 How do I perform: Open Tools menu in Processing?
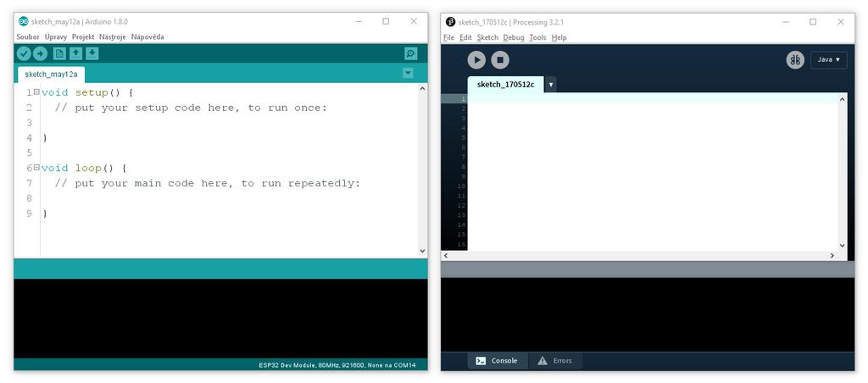537,37
